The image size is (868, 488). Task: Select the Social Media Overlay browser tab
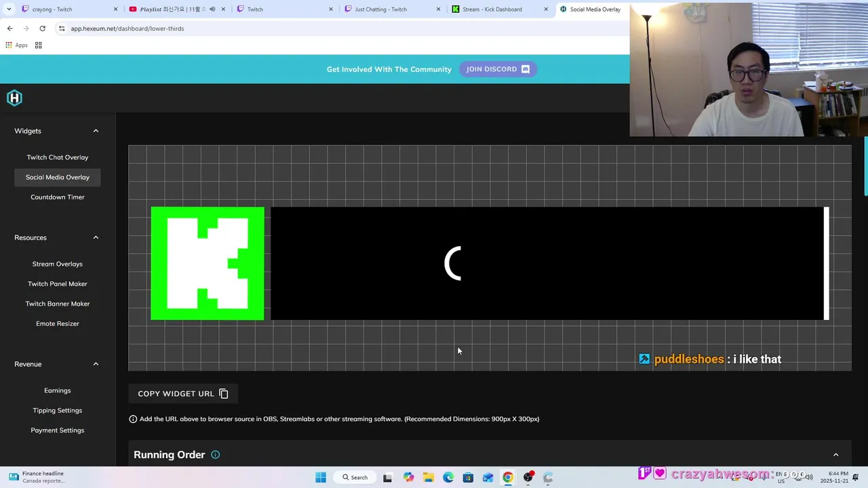click(x=592, y=9)
